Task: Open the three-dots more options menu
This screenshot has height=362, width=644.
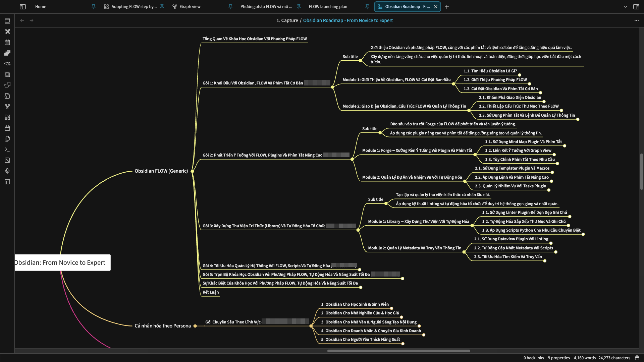Action: (x=636, y=20)
